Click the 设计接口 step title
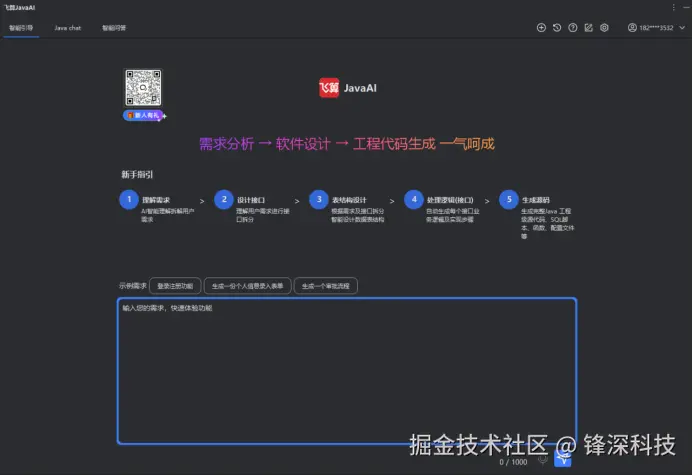 pos(251,200)
